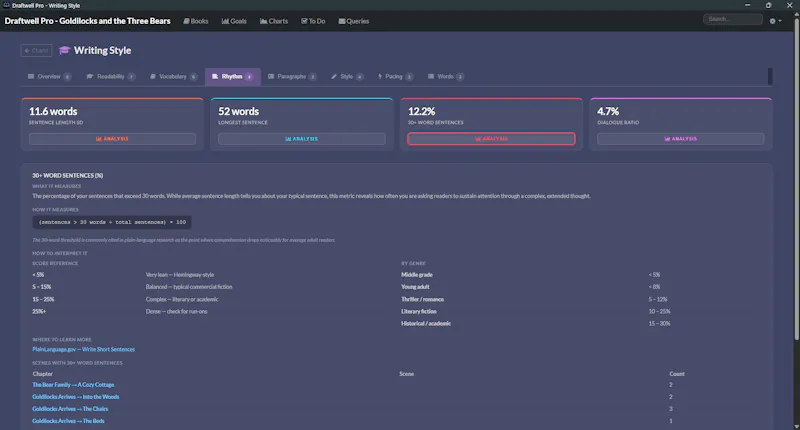Open Analysis for 30+ Word Sentences
800x430 pixels.
[x=491, y=139]
